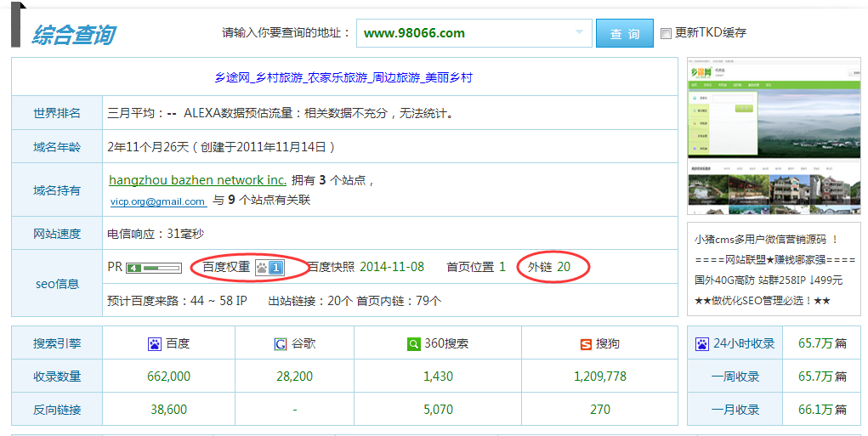Open the 做优化SEO管理必选 ad link
This screenshot has height=436, width=868.
click(x=763, y=301)
